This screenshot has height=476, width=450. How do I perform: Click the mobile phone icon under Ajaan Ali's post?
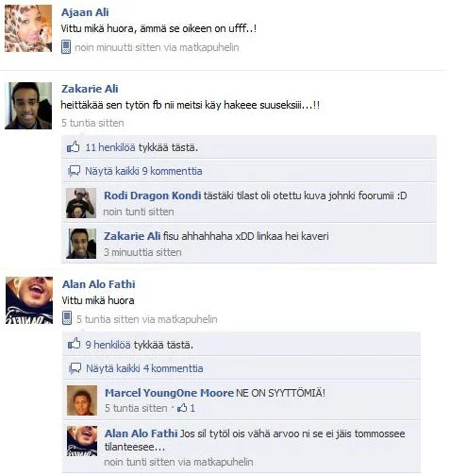tap(66, 47)
